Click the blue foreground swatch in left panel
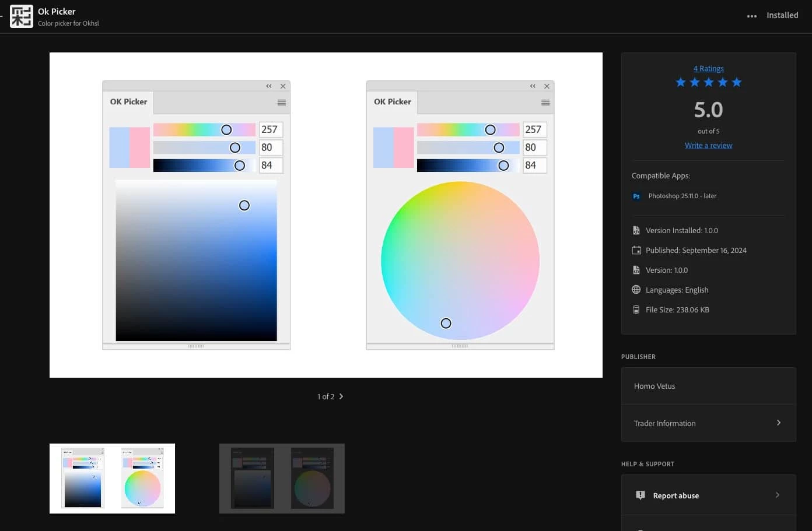 pos(120,147)
